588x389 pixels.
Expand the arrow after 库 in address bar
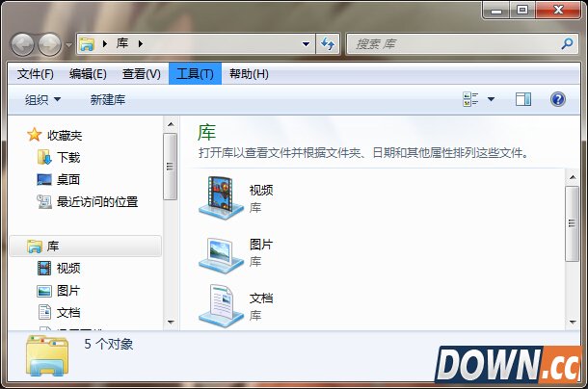(140, 44)
